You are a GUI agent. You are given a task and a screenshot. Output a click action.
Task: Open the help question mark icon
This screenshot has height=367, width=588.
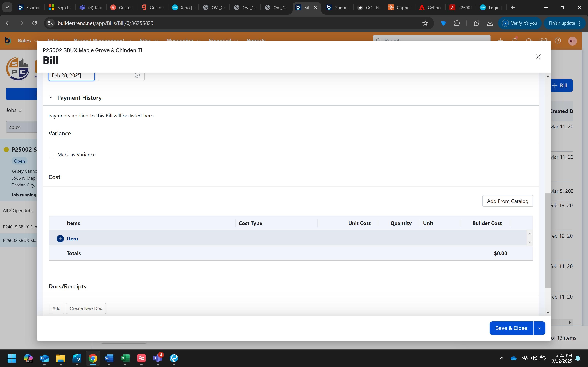(558, 41)
